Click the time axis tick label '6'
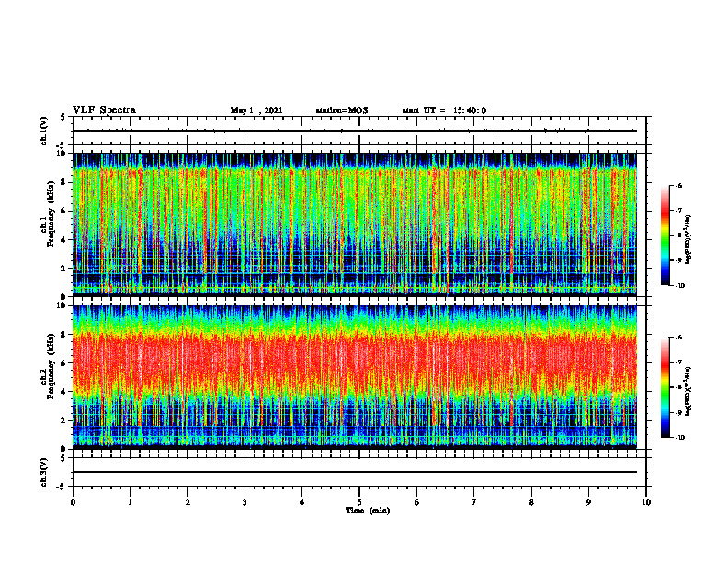The width and height of the screenshot is (728, 563). pos(417,502)
